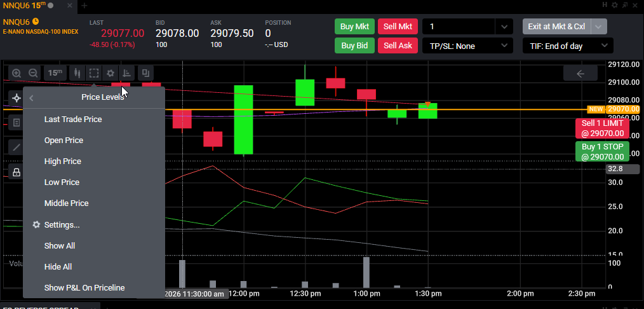Select Last Trade Price level
The height and width of the screenshot is (309, 644).
tap(73, 119)
